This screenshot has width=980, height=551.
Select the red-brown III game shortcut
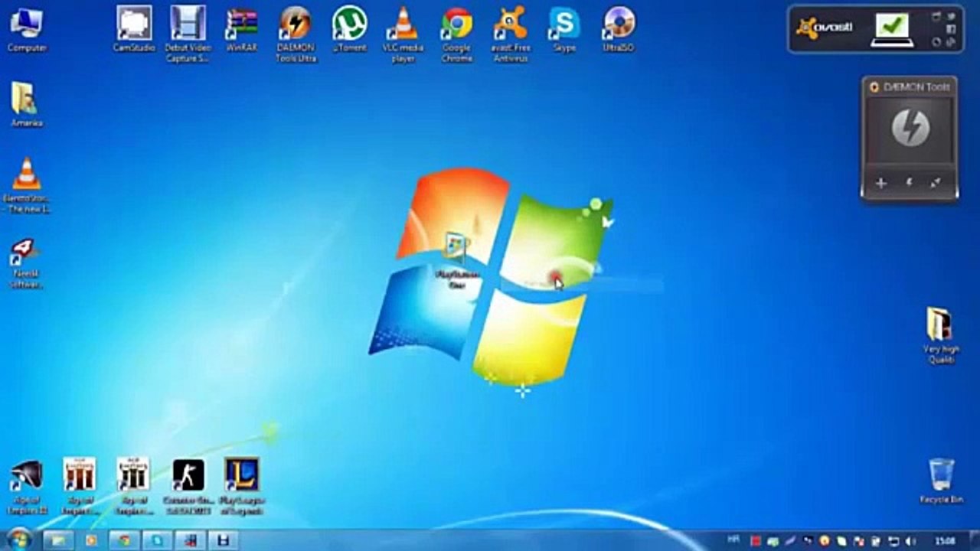pos(80,485)
